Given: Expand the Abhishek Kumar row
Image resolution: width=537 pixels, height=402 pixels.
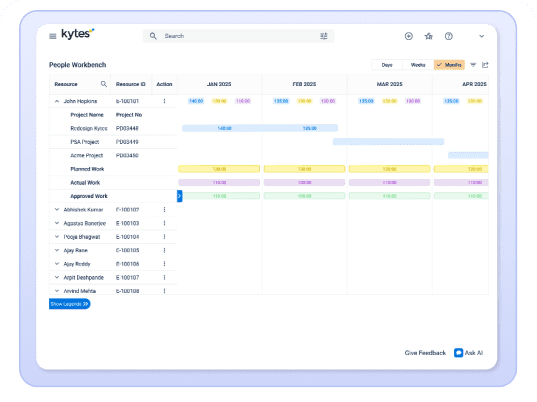Looking at the screenshot, I should click(57, 210).
